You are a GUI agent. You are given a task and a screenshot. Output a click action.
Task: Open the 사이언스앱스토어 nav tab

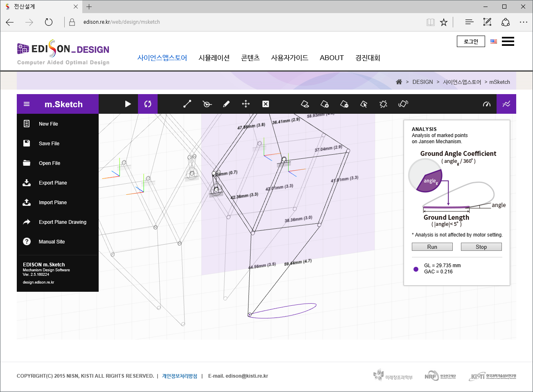click(x=162, y=58)
